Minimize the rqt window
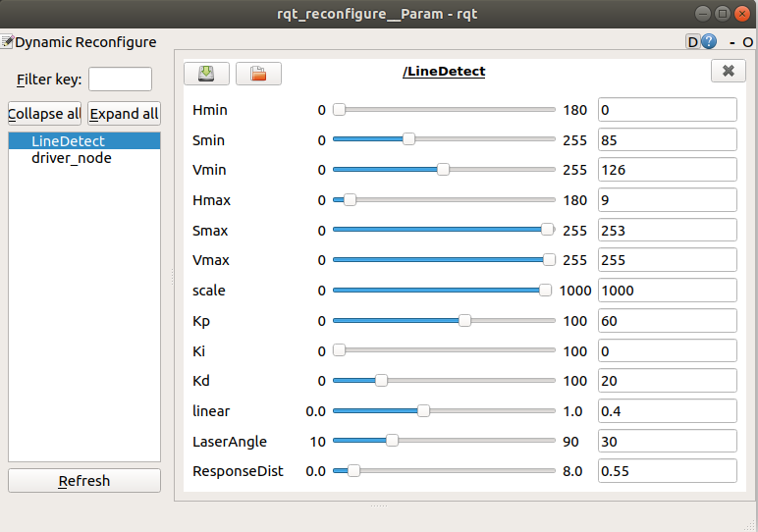 click(703, 14)
